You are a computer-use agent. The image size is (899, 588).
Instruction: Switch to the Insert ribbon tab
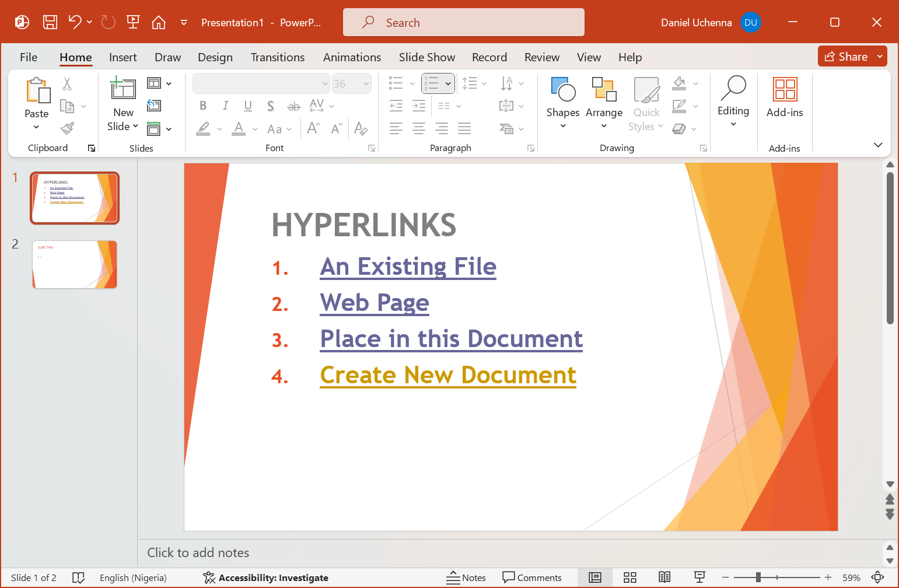click(x=123, y=57)
